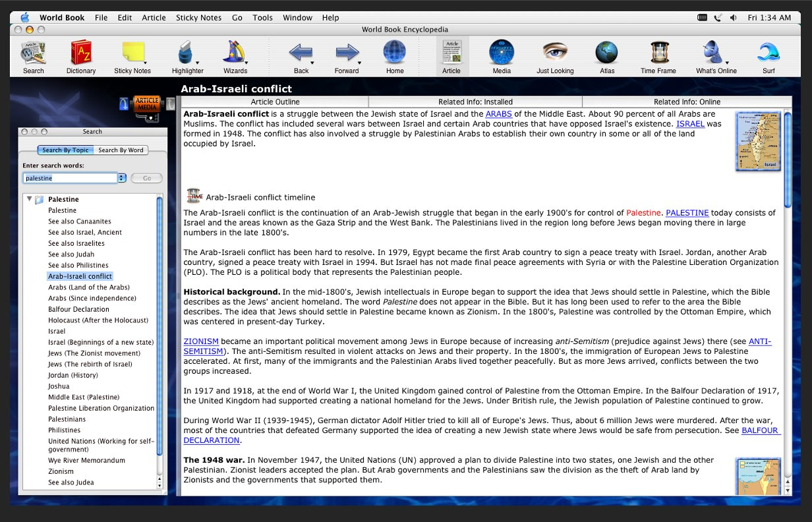Click the 1948 war map thumbnail
This screenshot has width=812, height=522.
pyautogui.click(x=758, y=477)
